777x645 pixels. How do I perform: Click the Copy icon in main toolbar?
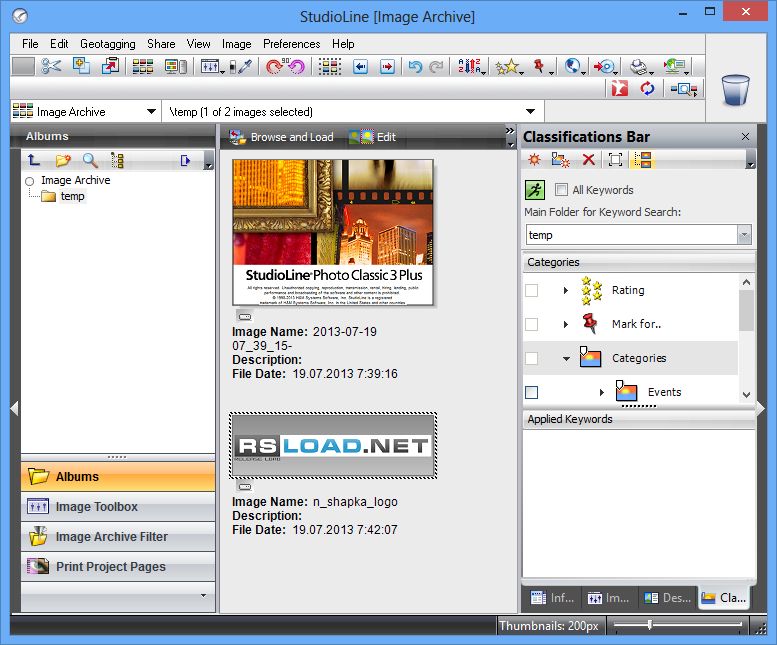[x=81, y=66]
